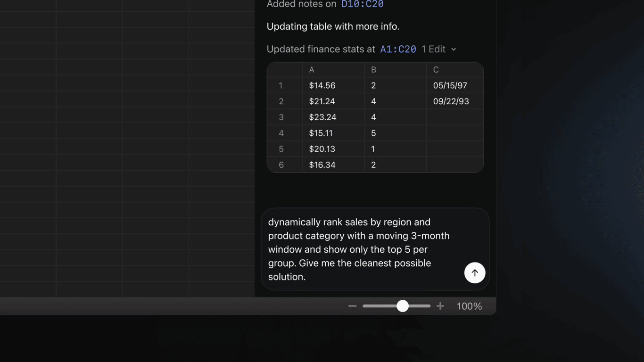Zoom in using the plus icon

tap(440, 306)
